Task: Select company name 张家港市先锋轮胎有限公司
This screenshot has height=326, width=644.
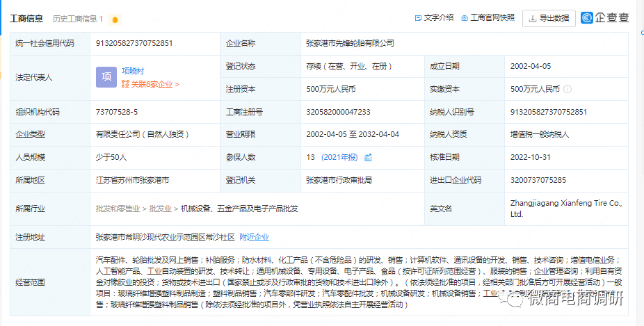Action: (x=351, y=43)
